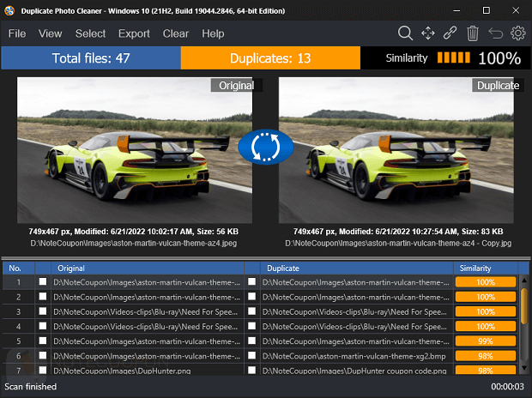532x398 pixels.
Task: Click duplicate file path az4 - Copy.jpg
Action: pyautogui.click(x=398, y=244)
